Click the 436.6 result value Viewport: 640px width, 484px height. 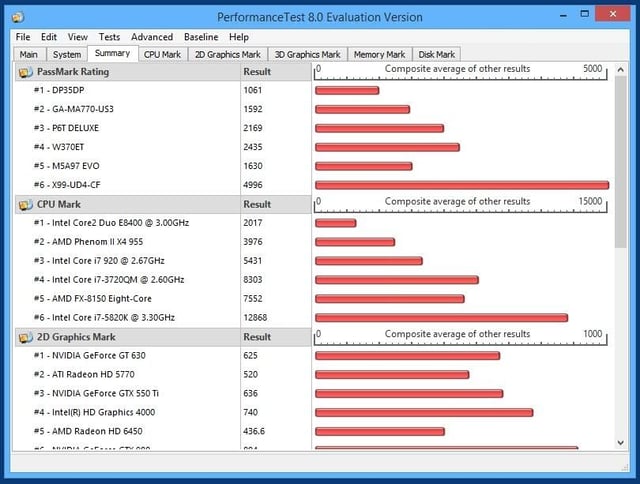tap(254, 431)
